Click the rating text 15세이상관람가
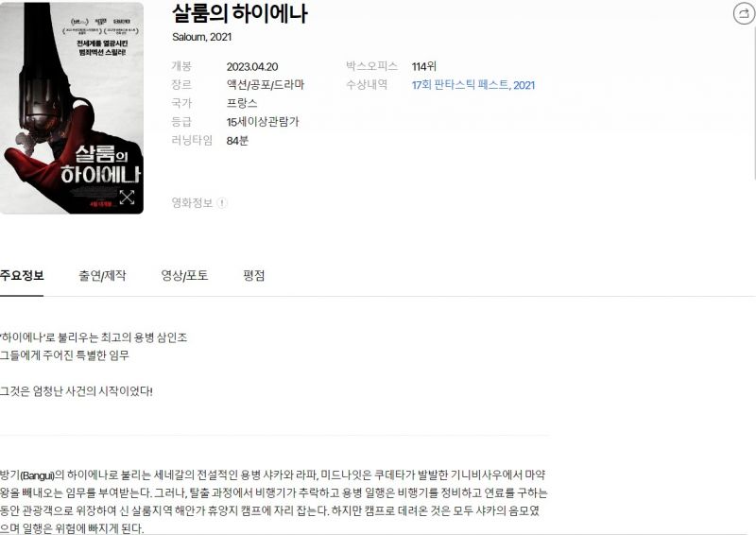 pyautogui.click(x=263, y=122)
